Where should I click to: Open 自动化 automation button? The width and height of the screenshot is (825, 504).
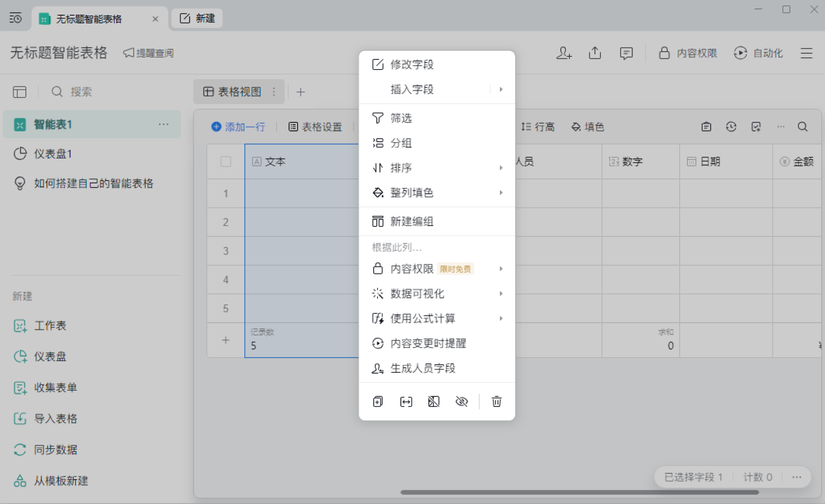coord(758,53)
